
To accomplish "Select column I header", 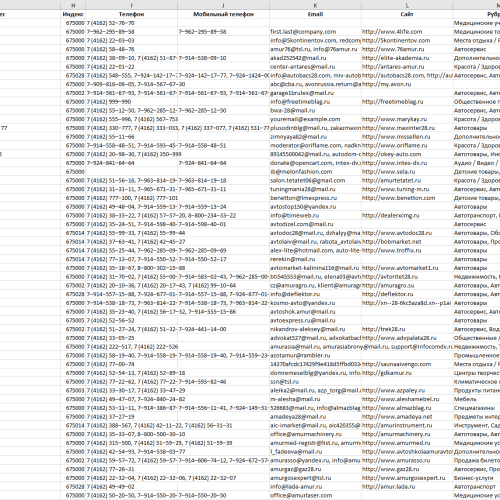I will tap(131, 5).
